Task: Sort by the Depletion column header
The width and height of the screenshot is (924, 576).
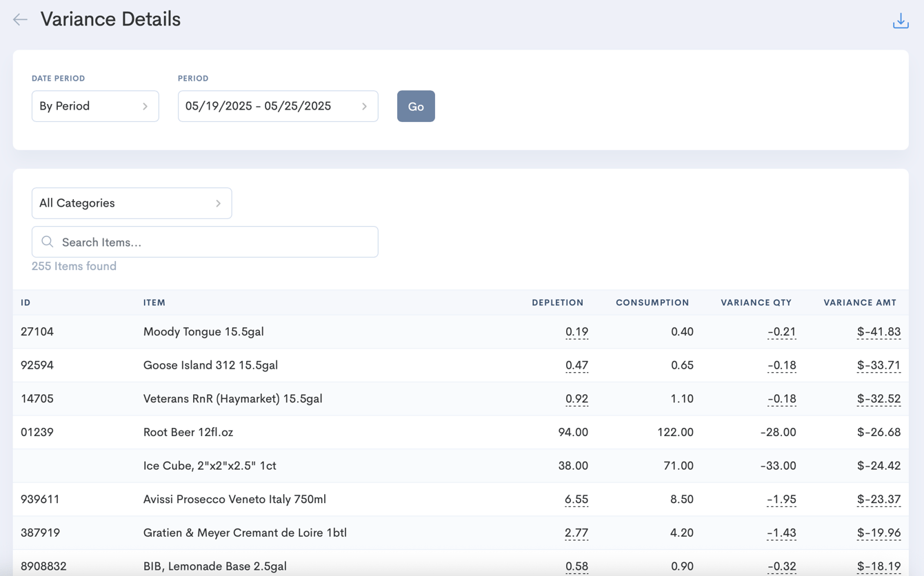Action: pyautogui.click(x=557, y=302)
